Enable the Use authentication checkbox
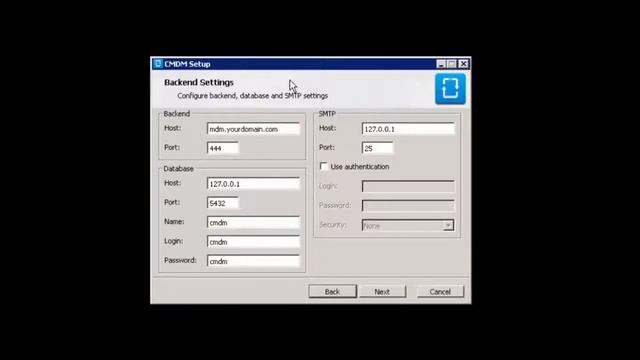 pyautogui.click(x=324, y=166)
